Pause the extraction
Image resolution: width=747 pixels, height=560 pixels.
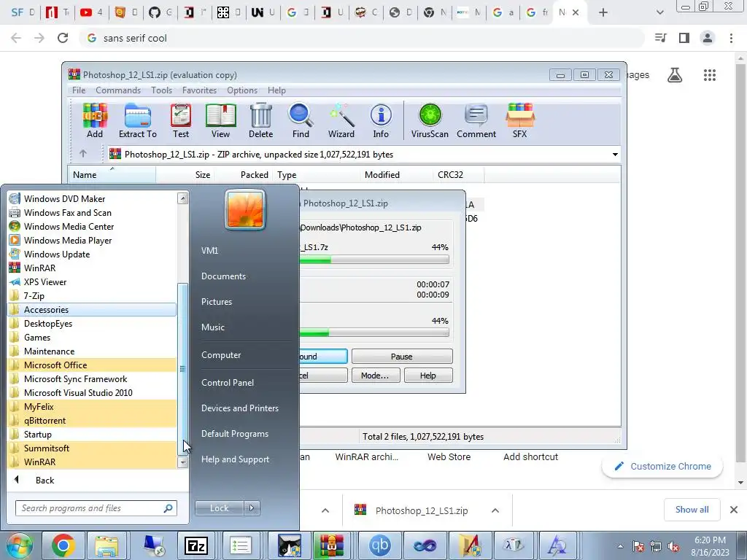tap(402, 356)
